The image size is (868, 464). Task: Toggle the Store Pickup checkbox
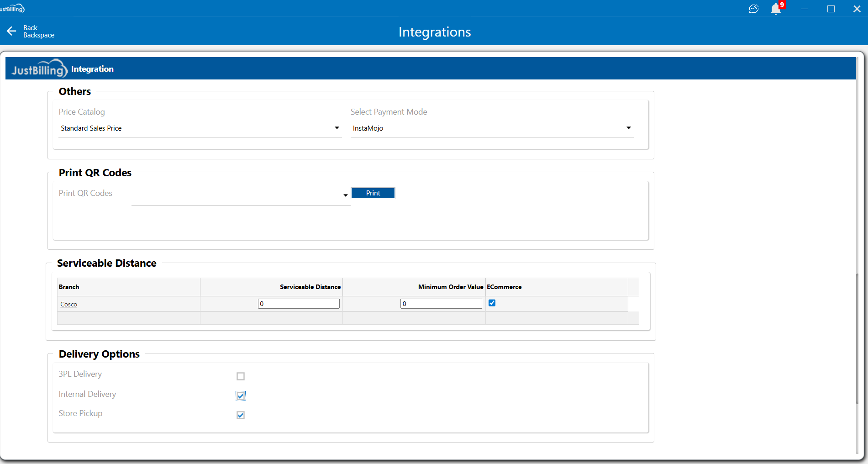[x=241, y=415]
